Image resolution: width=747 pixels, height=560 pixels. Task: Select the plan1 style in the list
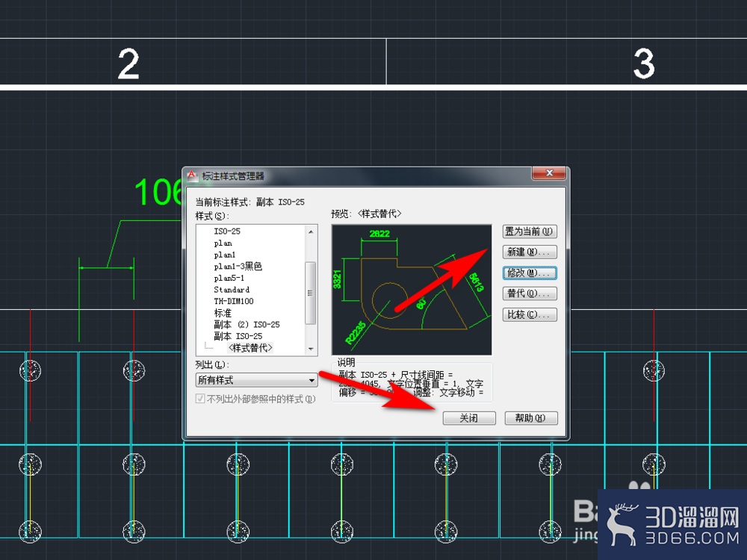click(224, 255)
